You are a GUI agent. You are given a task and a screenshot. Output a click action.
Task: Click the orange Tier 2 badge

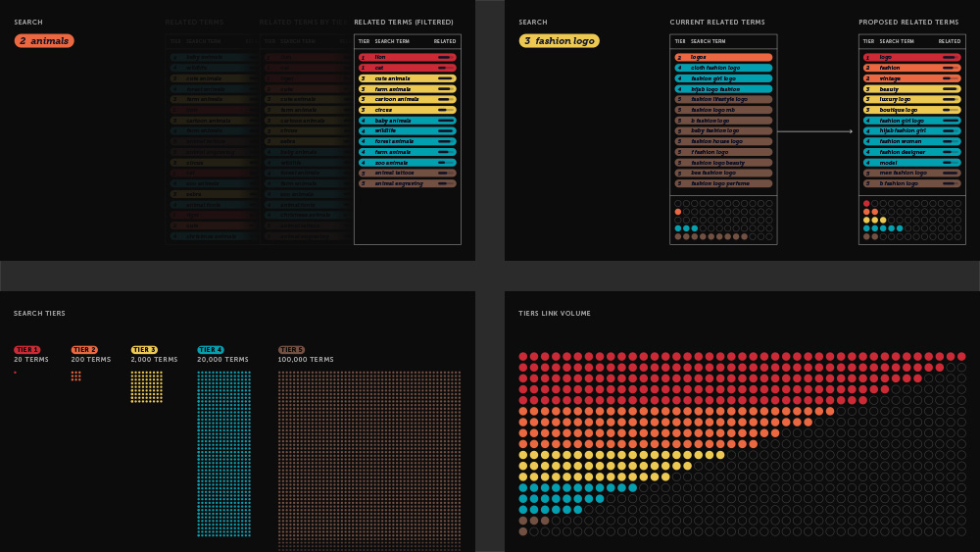click(x=84, y=350)
